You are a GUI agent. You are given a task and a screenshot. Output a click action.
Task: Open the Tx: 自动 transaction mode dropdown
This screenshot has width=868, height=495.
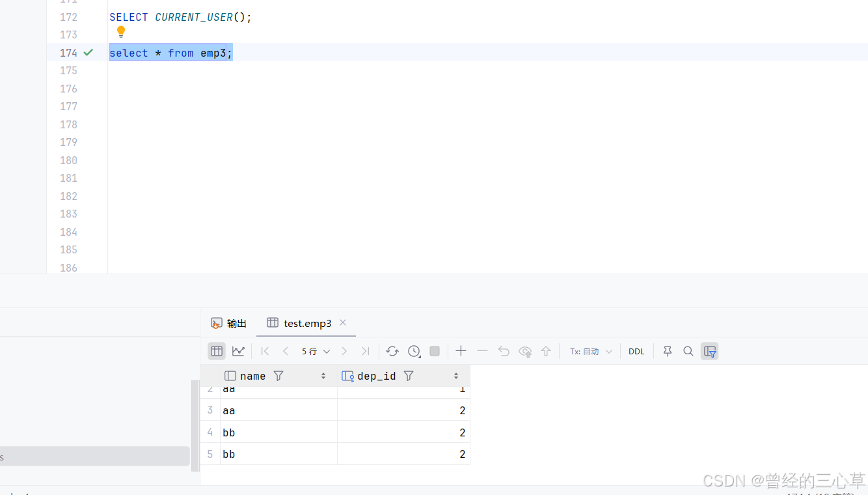pyautogui.click(x=591, y=351)
